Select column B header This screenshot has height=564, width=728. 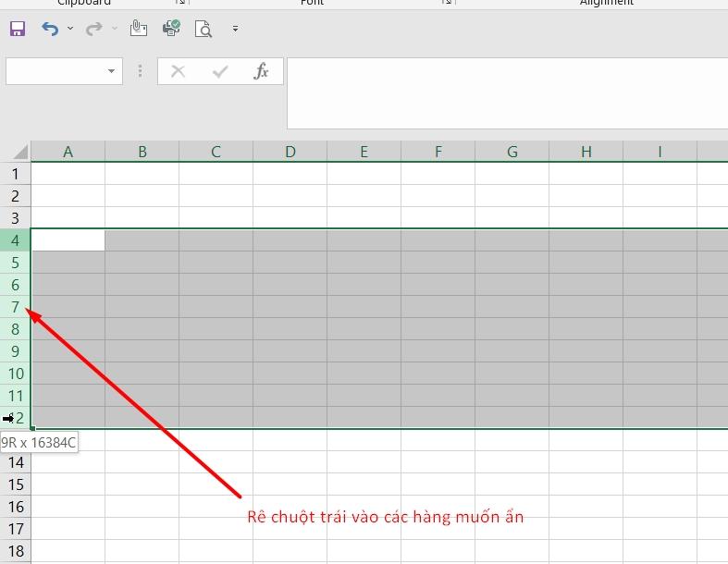point(142,152)
